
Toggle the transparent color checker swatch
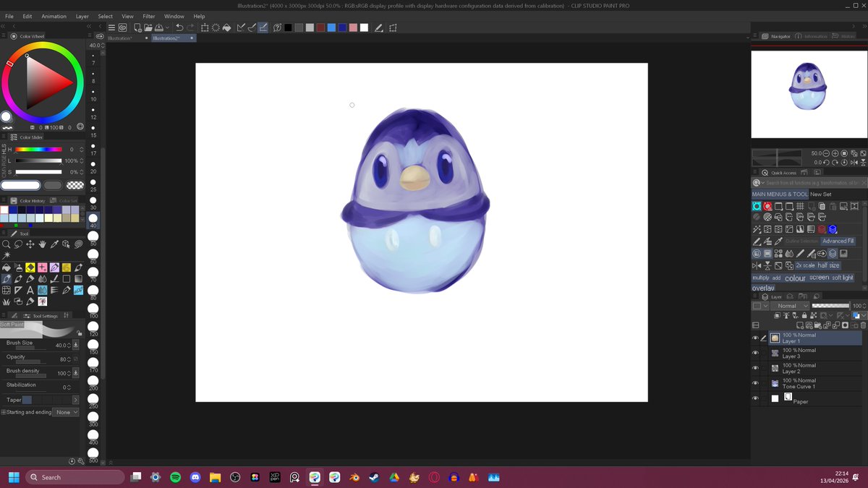75,185
